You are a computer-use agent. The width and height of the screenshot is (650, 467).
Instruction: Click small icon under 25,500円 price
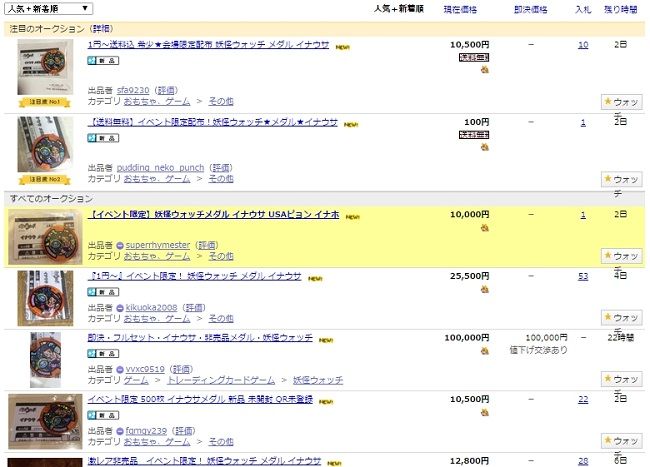[x=485, y=289]
